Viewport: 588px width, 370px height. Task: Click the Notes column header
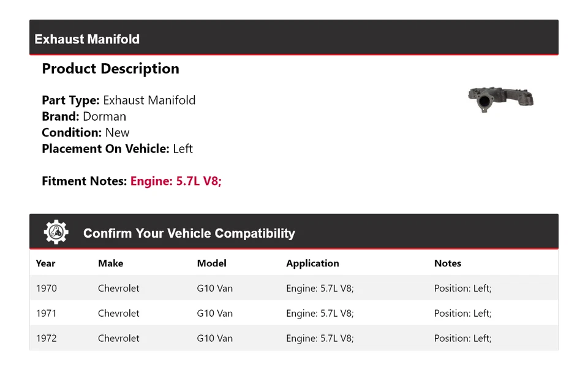(448, 263)
